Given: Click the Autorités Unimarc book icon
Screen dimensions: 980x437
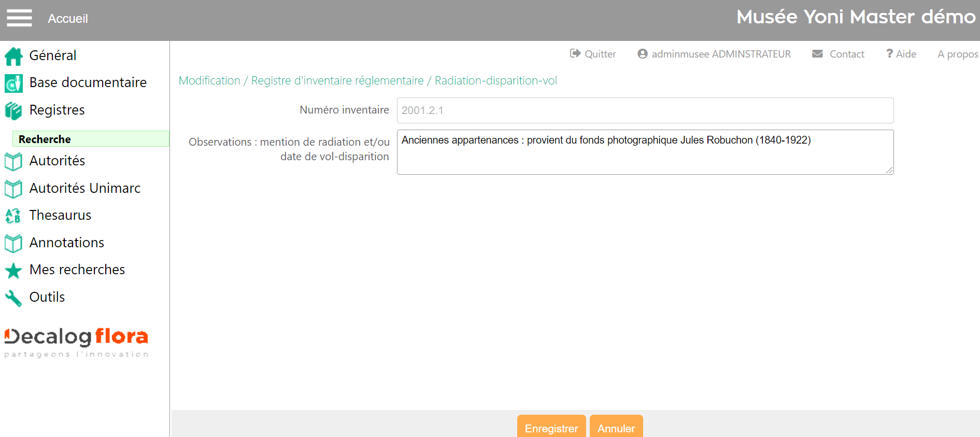Looking at the screenshot, I should coord(13,189).
